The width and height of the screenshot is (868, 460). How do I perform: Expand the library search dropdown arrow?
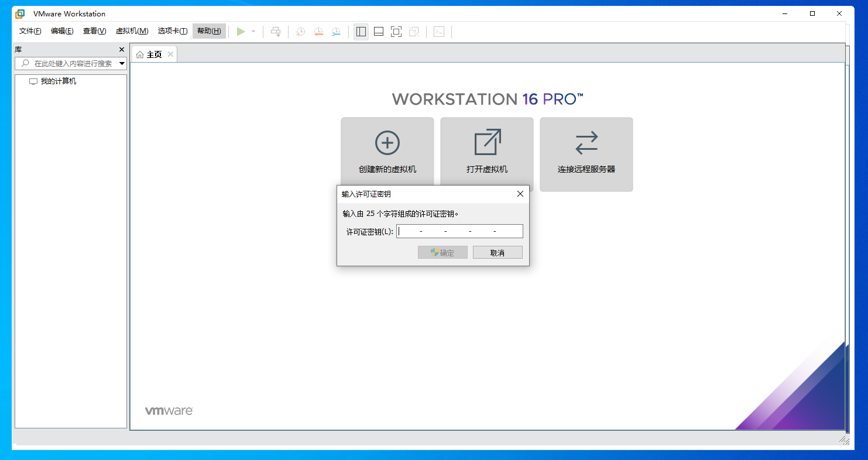[x=122, y=63]
